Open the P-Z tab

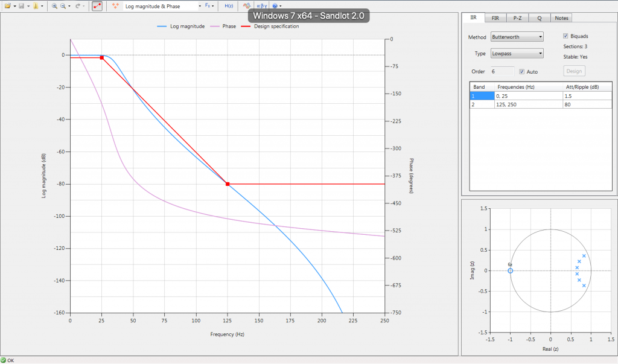pyautogui.click(x=517, y=18)
